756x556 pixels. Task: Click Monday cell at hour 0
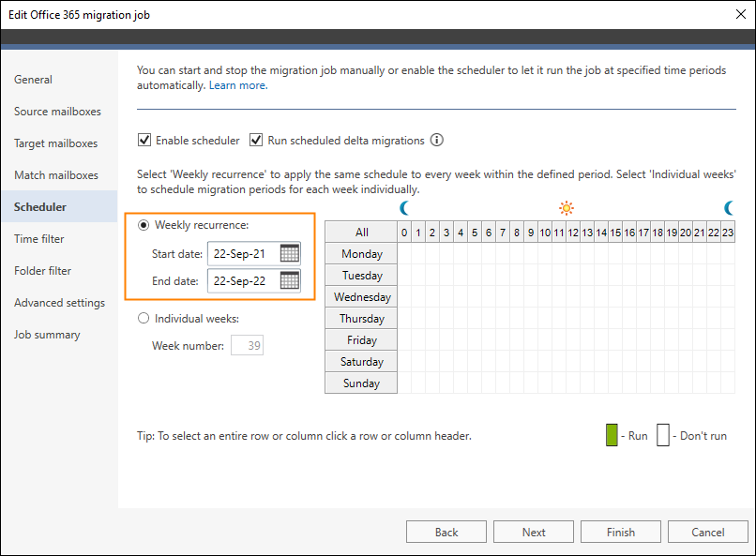coord(404,253)
